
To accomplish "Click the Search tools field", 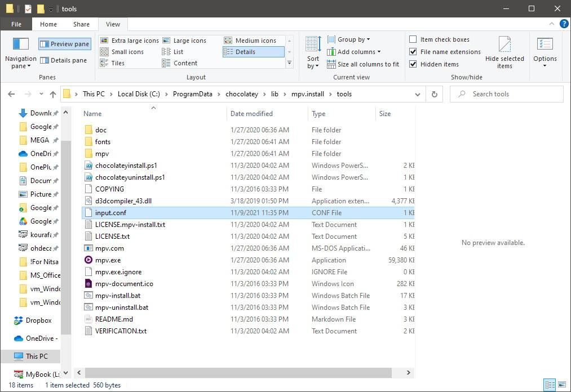I will click(x=507, y=94).
